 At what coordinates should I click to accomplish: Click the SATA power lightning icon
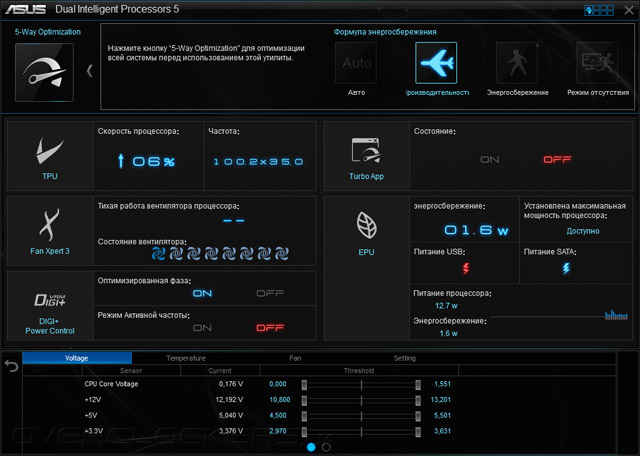tap(566, 268)
